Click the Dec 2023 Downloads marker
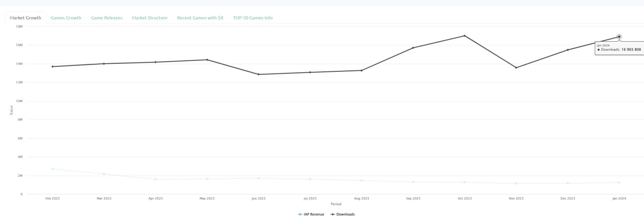This screenshot has width=644, height=224. (568, 50)
